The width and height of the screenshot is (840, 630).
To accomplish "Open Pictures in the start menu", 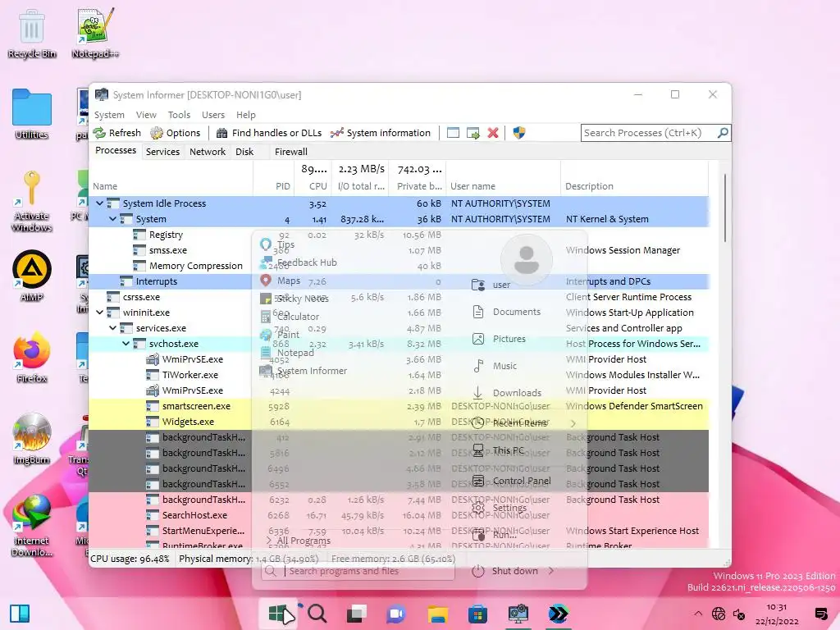I will pos(499,339).
